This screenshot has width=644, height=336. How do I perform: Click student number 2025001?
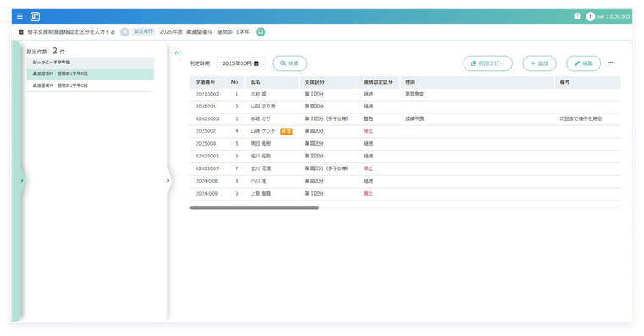pos(206,107)
